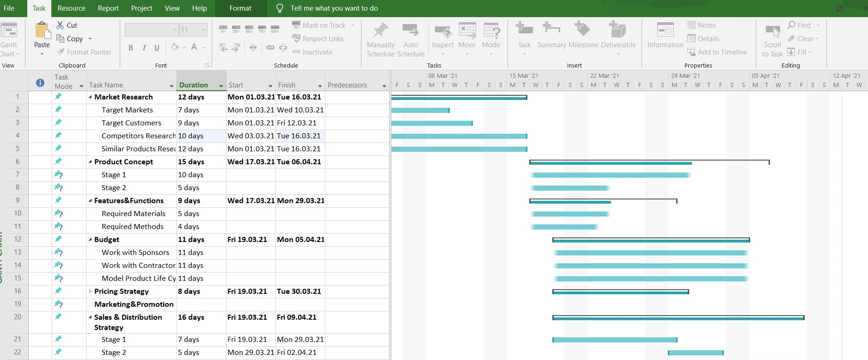Viewport: 868px width, 360px height.
Task: Switch to the Format tab
Action: point(240,8)
